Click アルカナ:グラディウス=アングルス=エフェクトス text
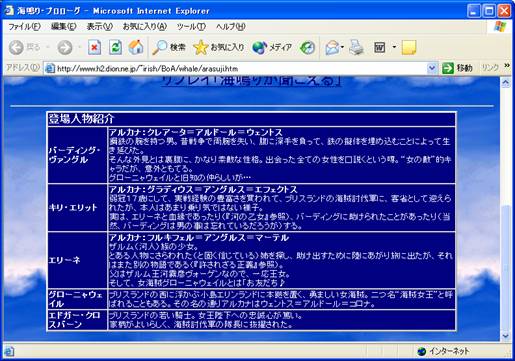515x361 pixels. click(203, 189)
